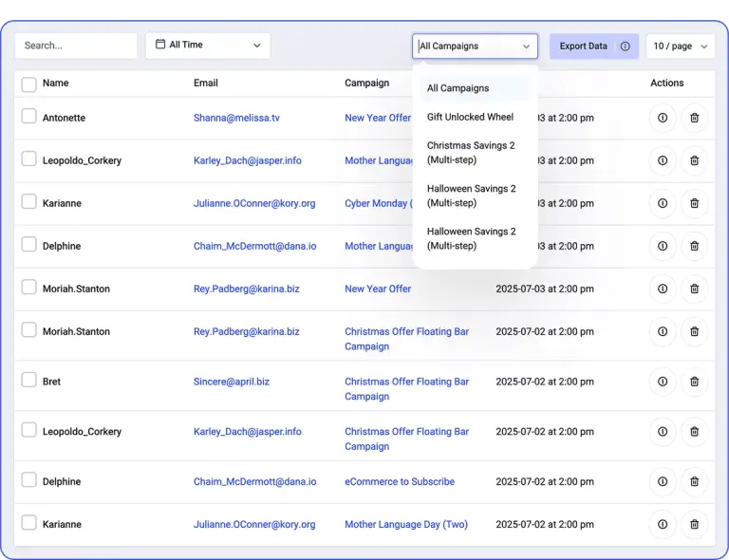
Task: Click info icon in Export Data button
Action: [626, 46]
